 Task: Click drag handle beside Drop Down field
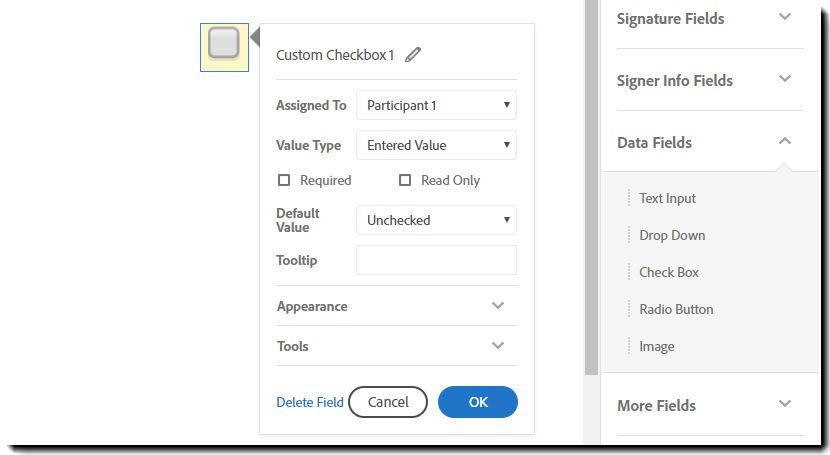pyautogui.click(x=629, y=235)
